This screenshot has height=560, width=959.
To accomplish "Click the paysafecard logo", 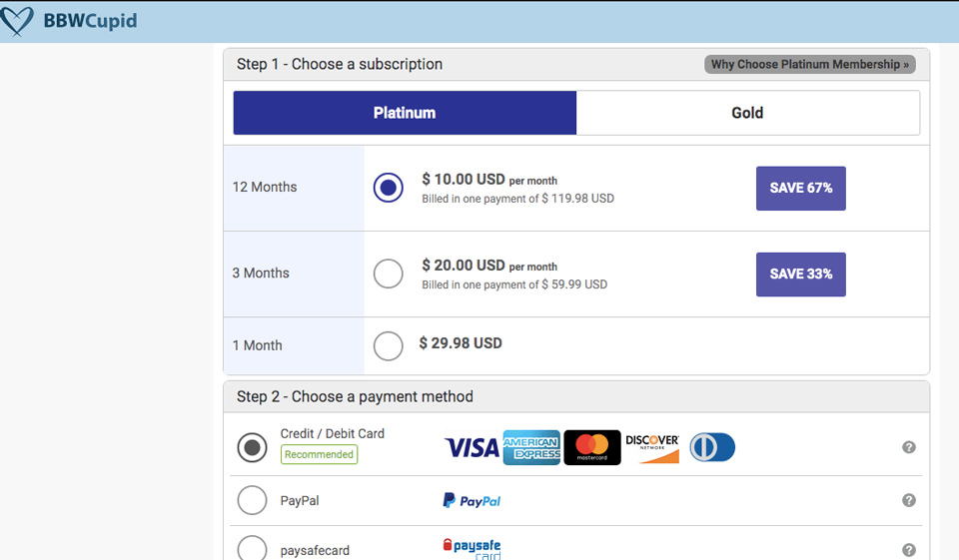I will pyautogui.click(x=472, y=548).
